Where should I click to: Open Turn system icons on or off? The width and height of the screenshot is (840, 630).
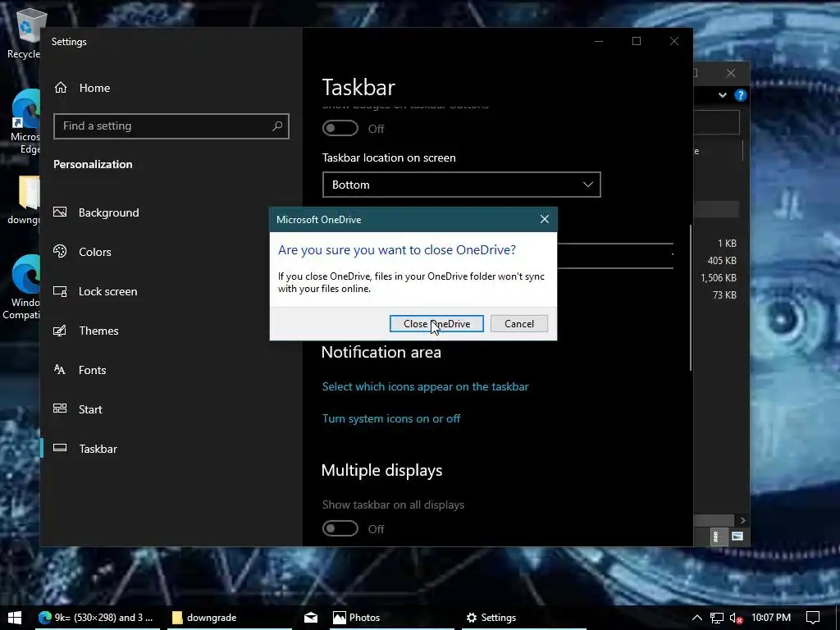pos(391,419)
